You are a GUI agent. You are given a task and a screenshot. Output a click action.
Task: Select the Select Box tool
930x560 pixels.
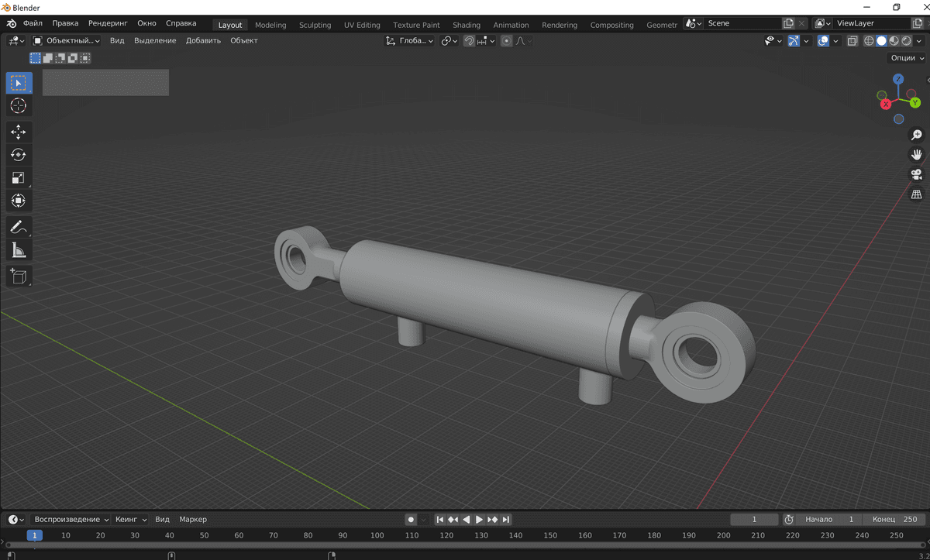point(19,83)
